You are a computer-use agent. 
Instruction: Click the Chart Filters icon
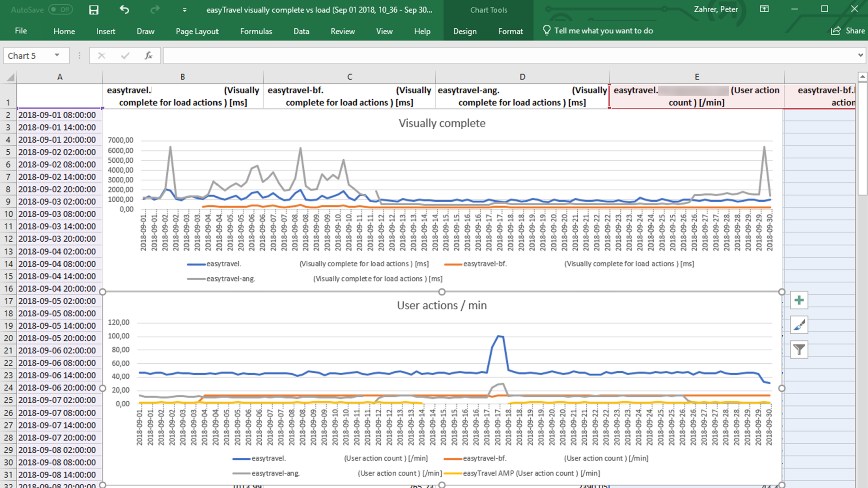point(799,349)
